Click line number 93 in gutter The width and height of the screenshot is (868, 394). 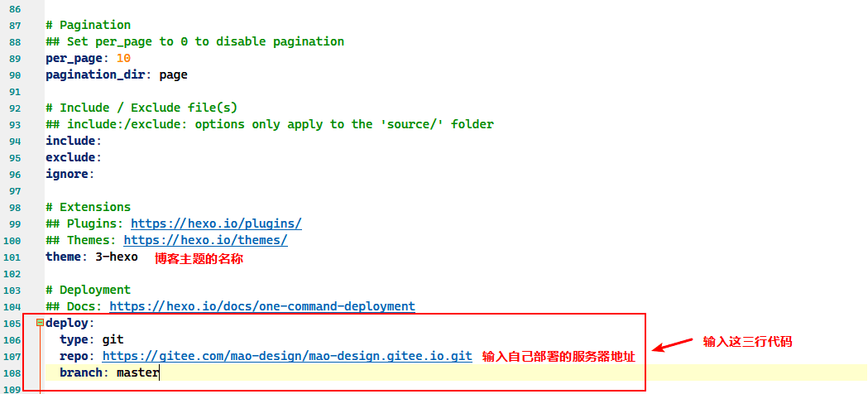pos(16,124)
